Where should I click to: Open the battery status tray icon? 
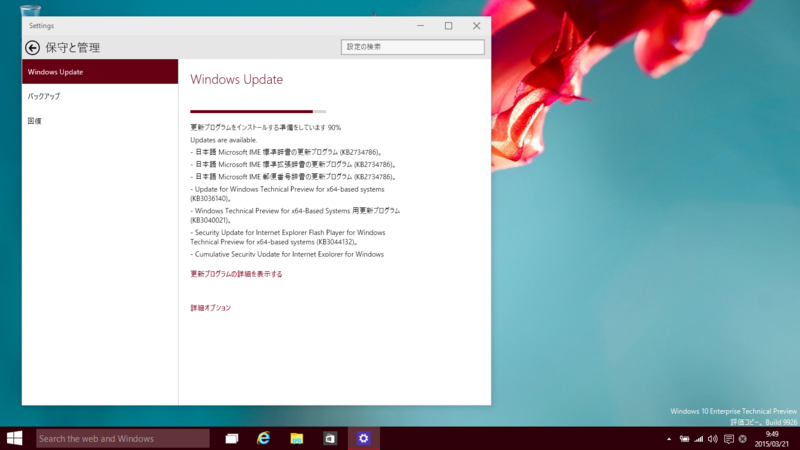[x=684, y=439]
